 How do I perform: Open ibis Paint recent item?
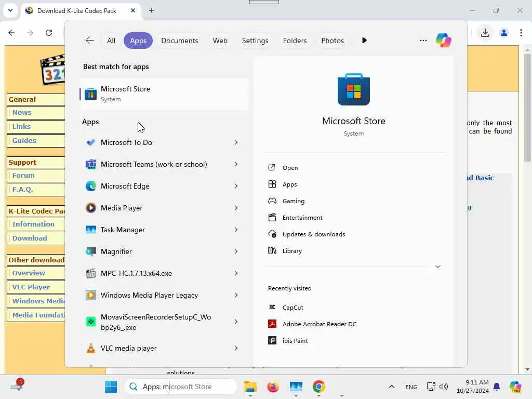288,341
